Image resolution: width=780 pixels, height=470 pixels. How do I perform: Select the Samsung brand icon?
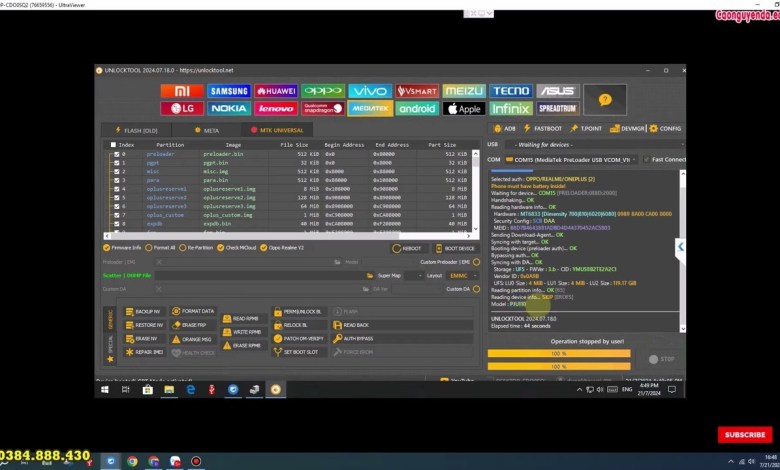pyautogui.click(x=229, y=91)
